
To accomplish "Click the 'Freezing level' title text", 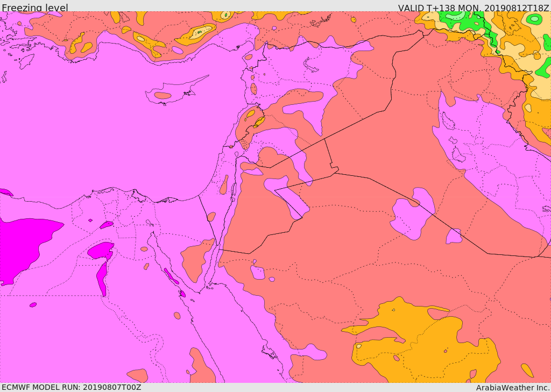I will click(x=35, y=8).
